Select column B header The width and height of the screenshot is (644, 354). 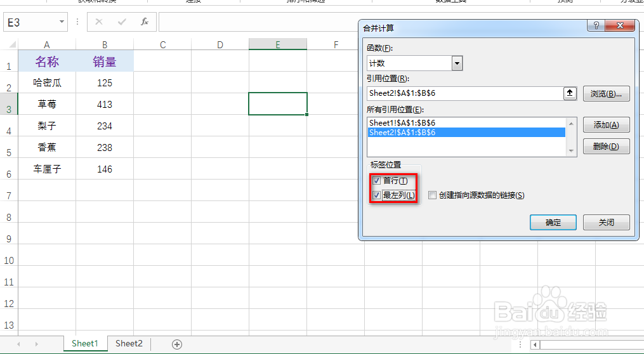[x=105, y=44]
